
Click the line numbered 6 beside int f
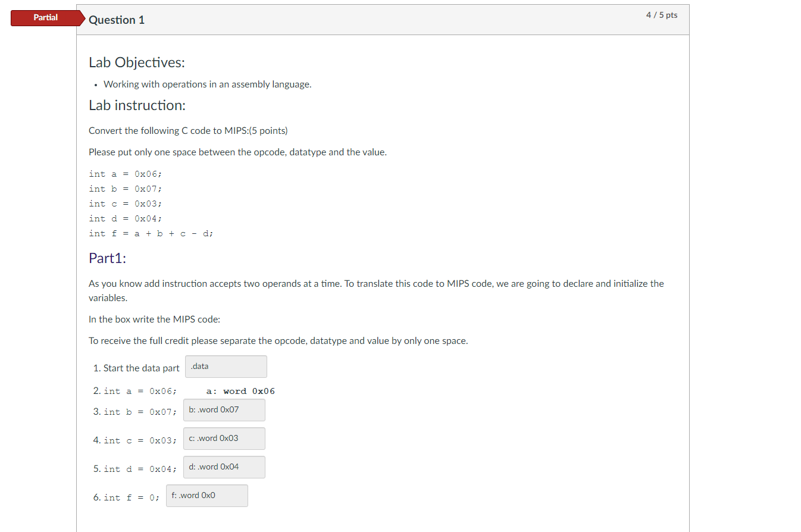pyautogui.click(x=96, y=497)
